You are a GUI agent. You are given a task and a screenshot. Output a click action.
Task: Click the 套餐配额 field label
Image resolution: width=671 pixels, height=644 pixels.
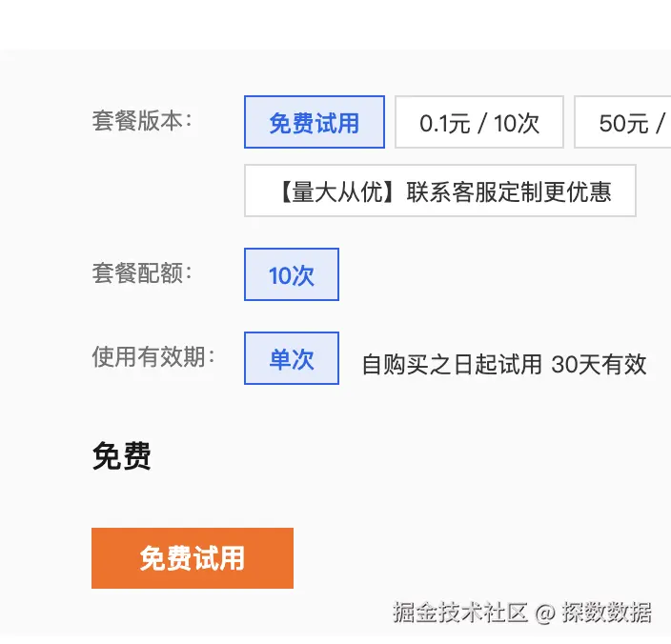pyautogui.click(x=143, y=273)
